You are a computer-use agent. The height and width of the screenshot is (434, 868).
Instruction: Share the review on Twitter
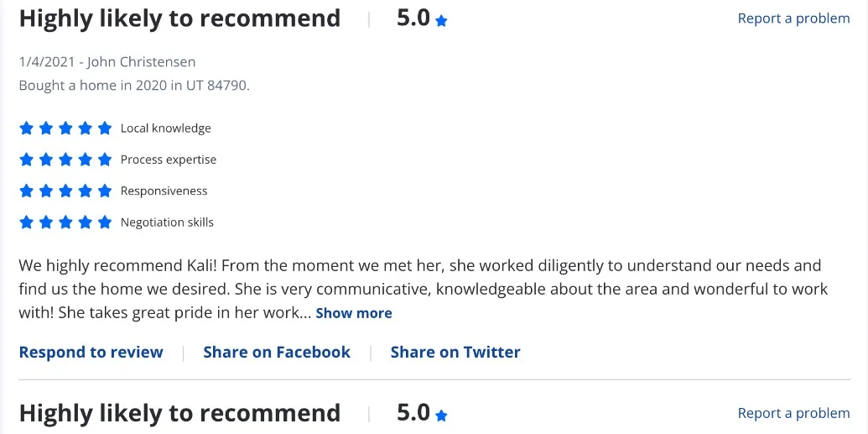[455, 353]
